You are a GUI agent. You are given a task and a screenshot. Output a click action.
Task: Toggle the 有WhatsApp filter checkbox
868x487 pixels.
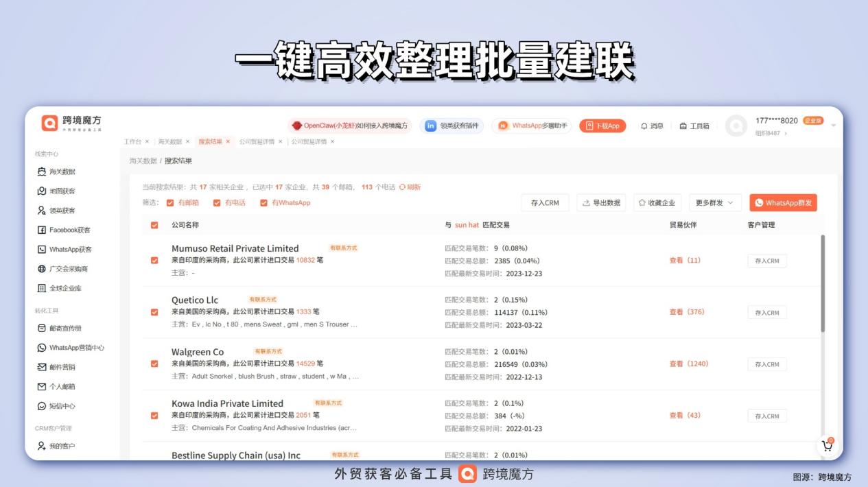coord(263,203)
